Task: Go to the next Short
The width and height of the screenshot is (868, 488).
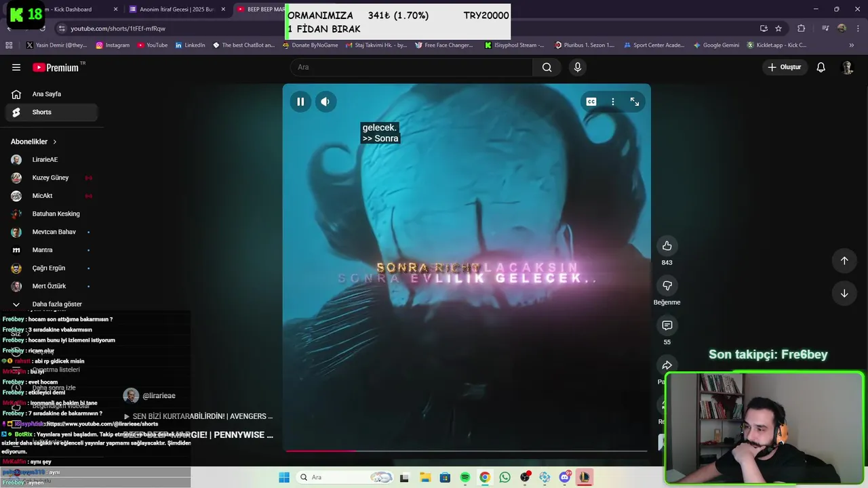Action: pyautogui.click(x=844, y=293)
